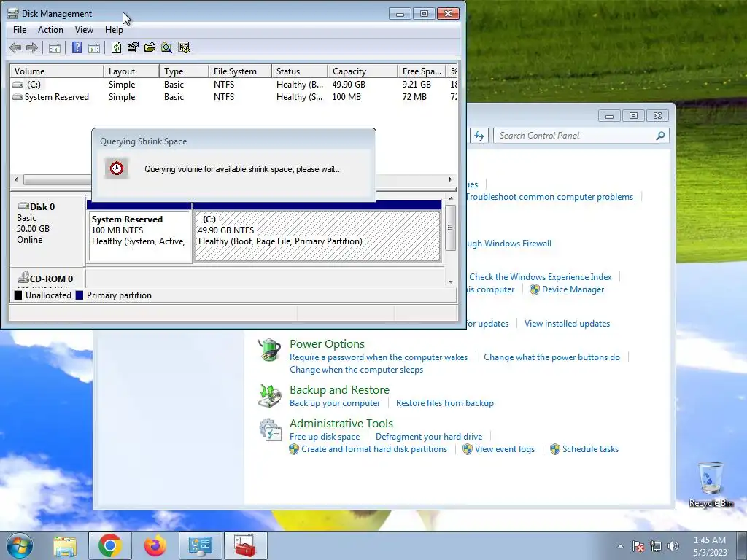
Task: Click the refresh arrows button in Control Panel address bar
Action: [479, 136]
